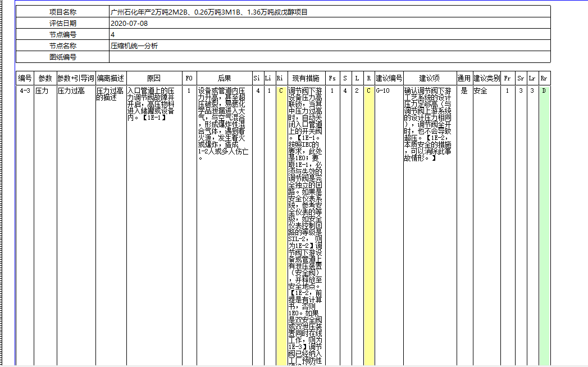Viewport: 588px width, 367px height.
Task: Click the 压力 parameter cell
Action: click(42, 91)
